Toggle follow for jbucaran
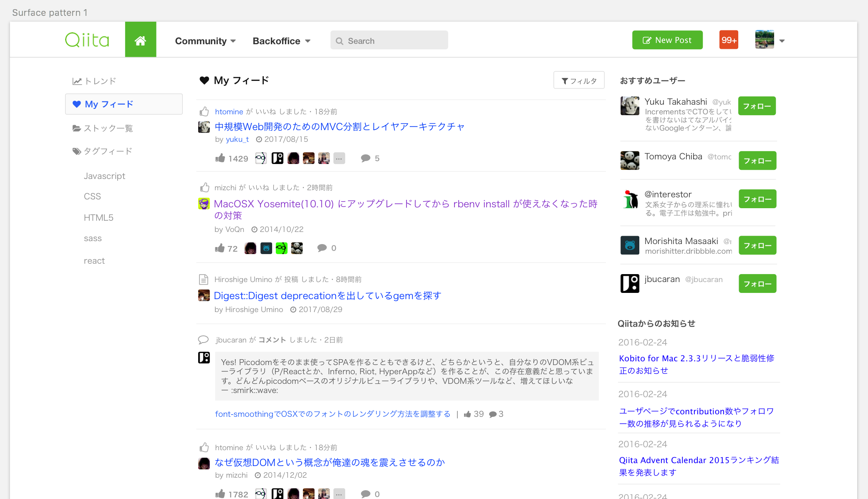868x499 pixels. (757, 284)
